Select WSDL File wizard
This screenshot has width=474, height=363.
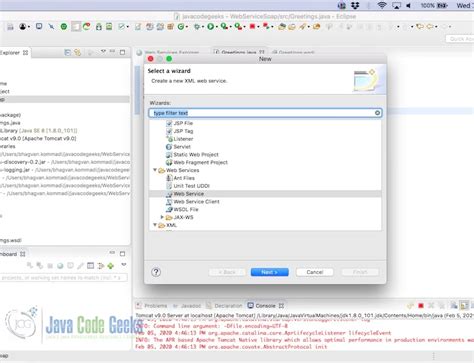coord(182,209)
